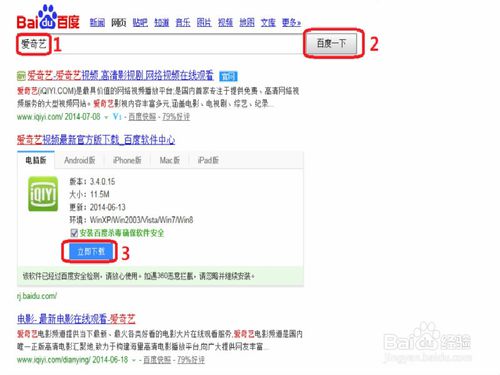Viewport: 500px width, 375px height.
Task: Click the green iQIYI app icon
Action: 43,194
